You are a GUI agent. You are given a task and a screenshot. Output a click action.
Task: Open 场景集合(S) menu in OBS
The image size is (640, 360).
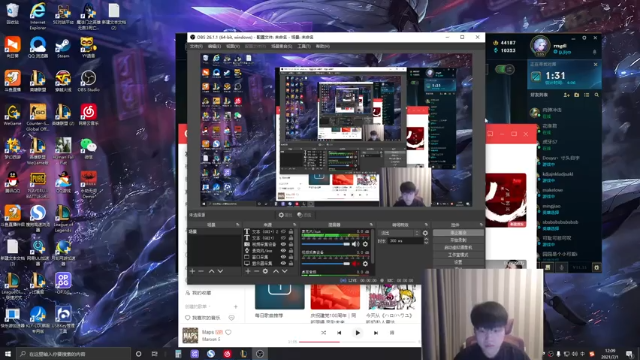click(282, 46)
